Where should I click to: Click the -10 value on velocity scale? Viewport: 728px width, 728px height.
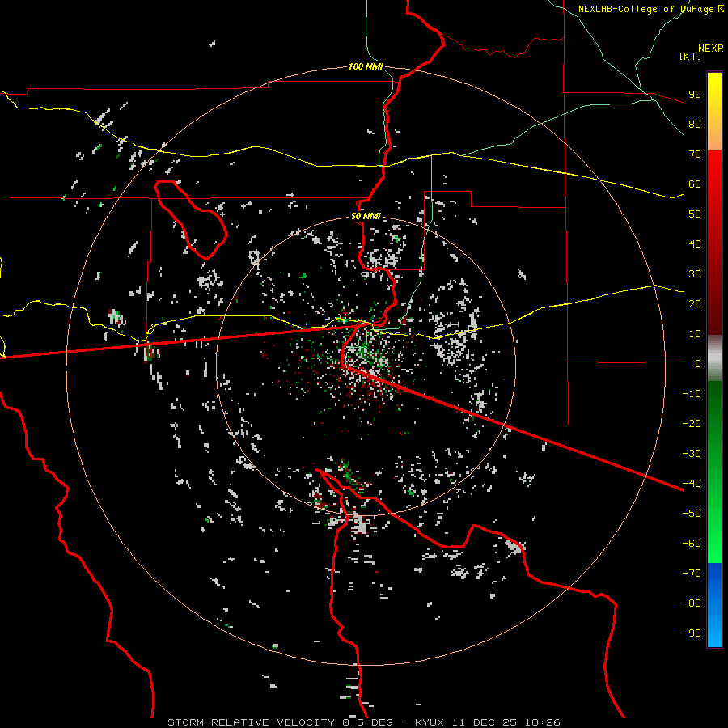coord(692,394)
